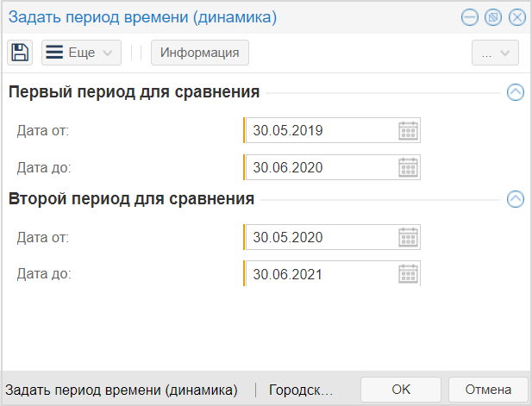The width and height of the screenshot is (532, 406).
Task: Maximize the dialog window
Action: [x=493, y=17]
